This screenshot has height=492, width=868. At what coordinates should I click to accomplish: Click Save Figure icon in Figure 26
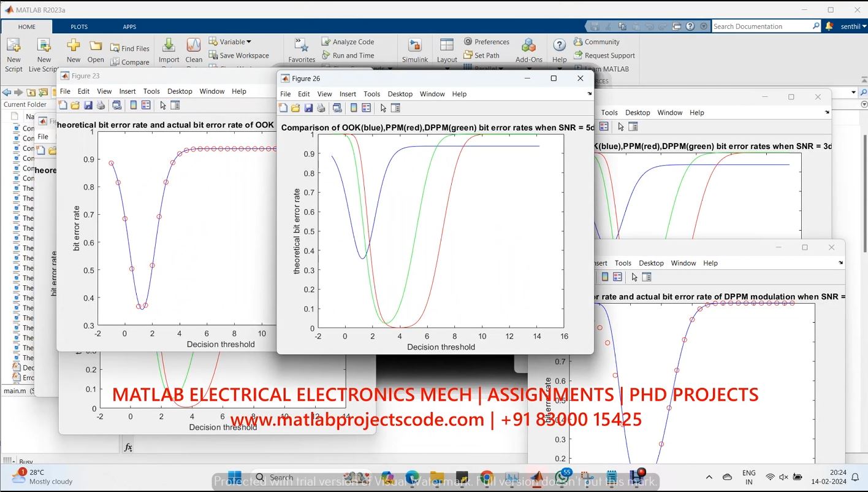click(x=308, y=108)
